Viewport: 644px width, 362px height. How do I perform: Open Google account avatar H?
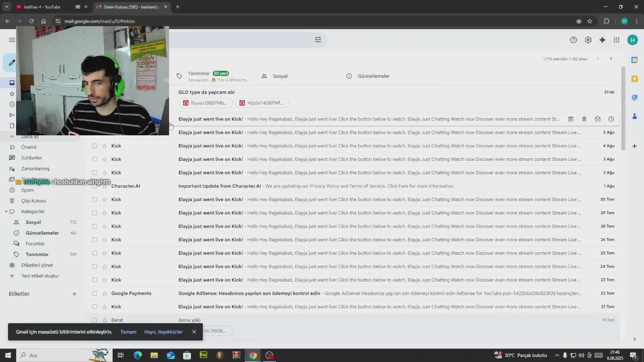[x=632, y=40]
